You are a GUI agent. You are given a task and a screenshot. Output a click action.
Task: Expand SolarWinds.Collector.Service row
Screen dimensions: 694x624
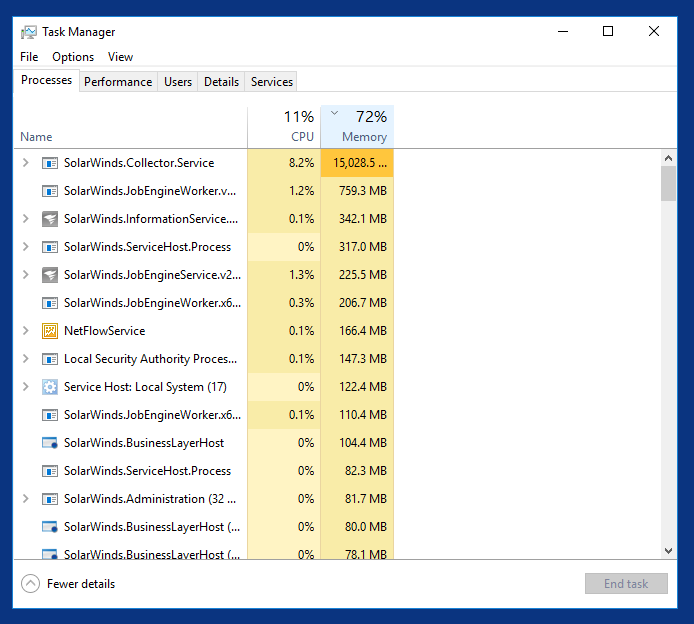[26, 163]
